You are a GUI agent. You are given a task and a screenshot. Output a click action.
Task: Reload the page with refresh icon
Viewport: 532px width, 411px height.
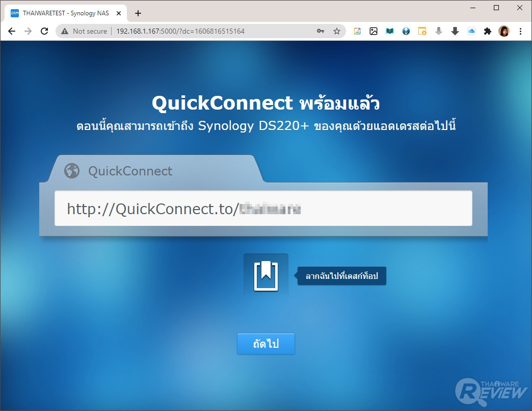(x=44, y=31)
